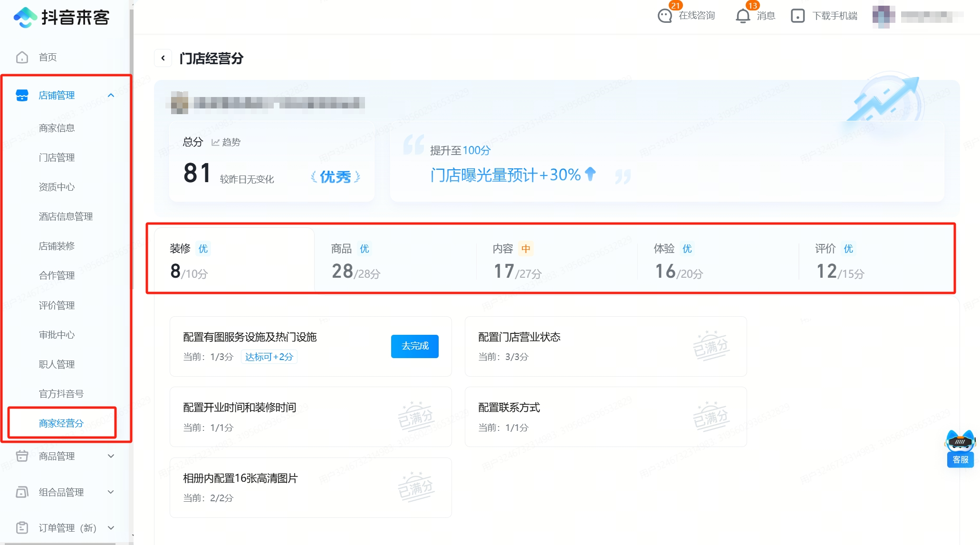Expand the 商品管理 menu chevron
980x545 pixels.
(111, 456)
